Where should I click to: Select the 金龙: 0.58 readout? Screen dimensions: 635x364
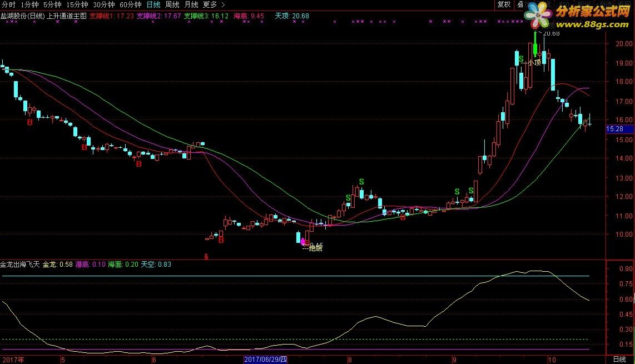pos(57,265)
